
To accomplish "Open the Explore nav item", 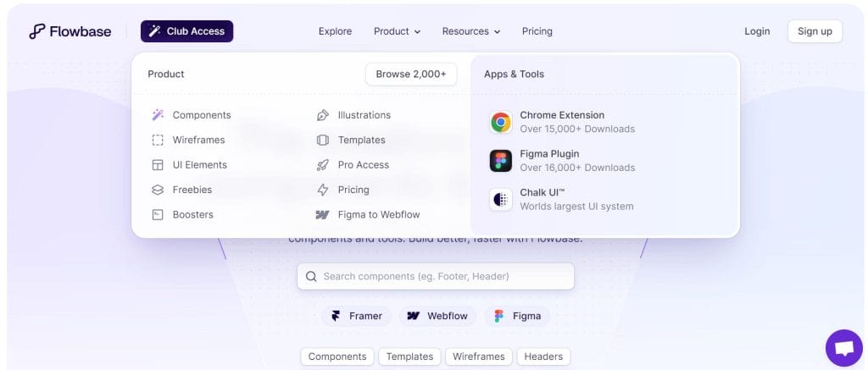I will pos(335,31).
